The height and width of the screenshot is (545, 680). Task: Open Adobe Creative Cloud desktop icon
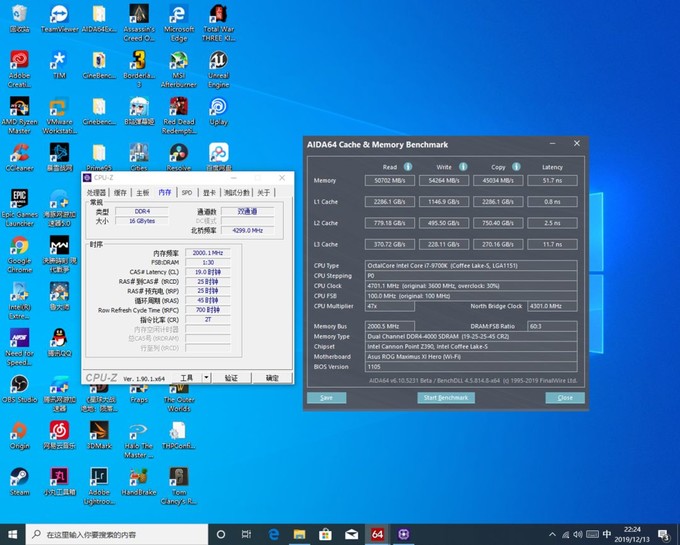[20, 69]
